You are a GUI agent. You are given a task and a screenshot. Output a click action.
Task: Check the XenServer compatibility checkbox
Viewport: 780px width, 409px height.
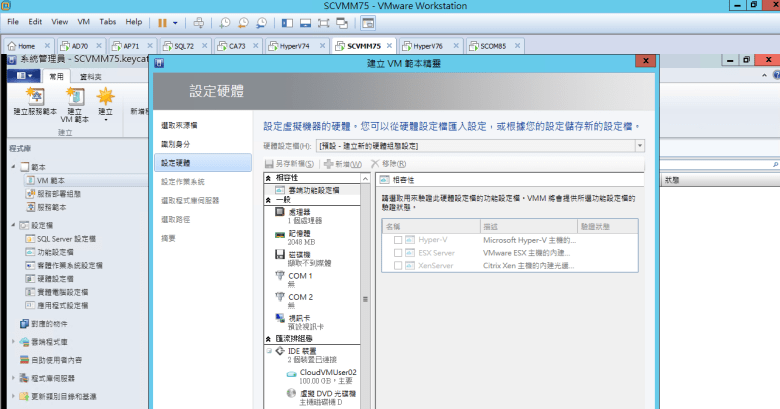click(x=398, y=265)
